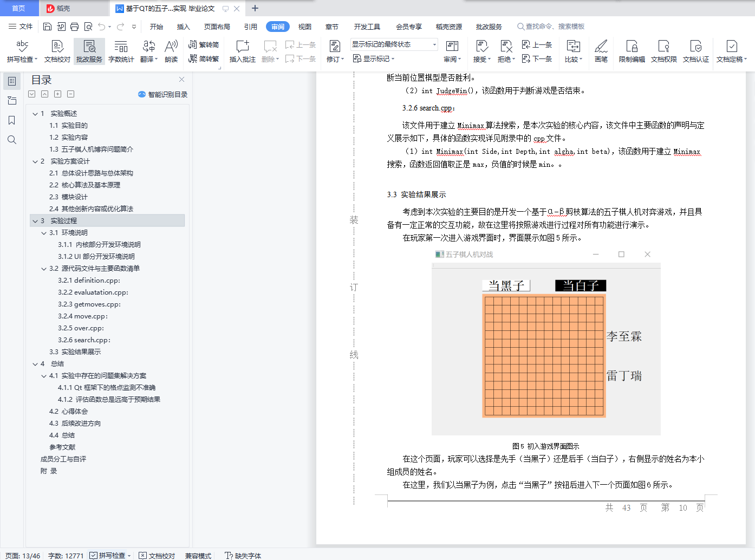Convert text with 繁转简

click(x=204, y=45)
